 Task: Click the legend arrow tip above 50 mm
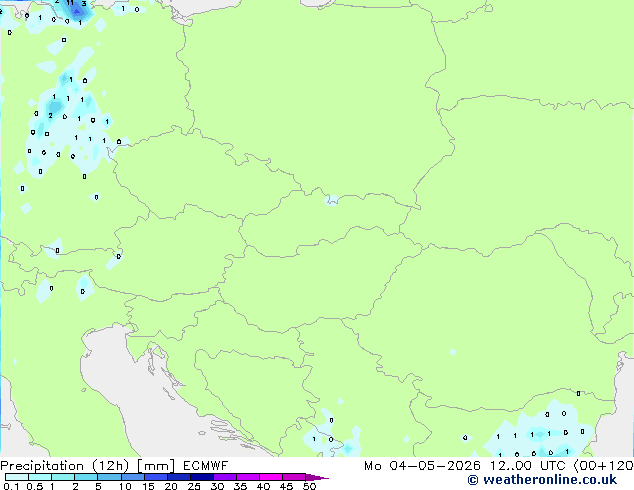pyautogui.click(x=317, y=477)
